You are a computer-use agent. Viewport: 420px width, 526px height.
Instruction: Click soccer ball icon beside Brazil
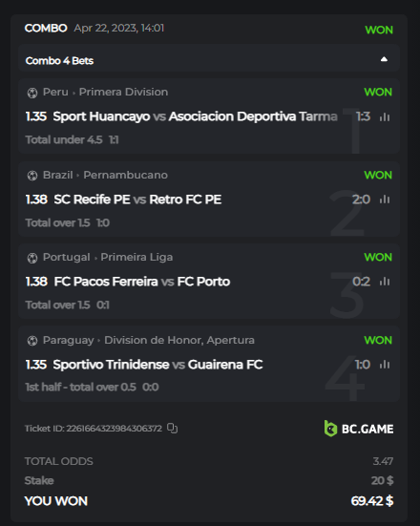point(32,176)
